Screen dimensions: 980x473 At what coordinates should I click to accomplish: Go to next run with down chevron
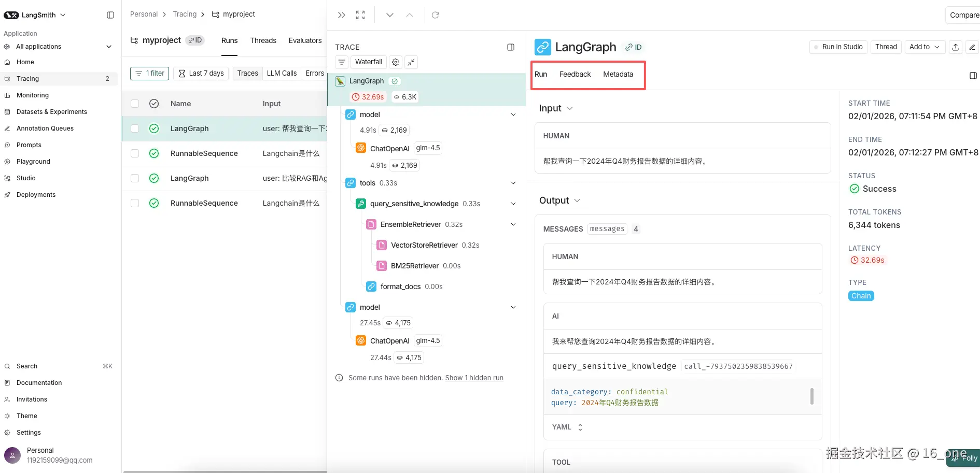pyautogui.click(x=390, y=15)
